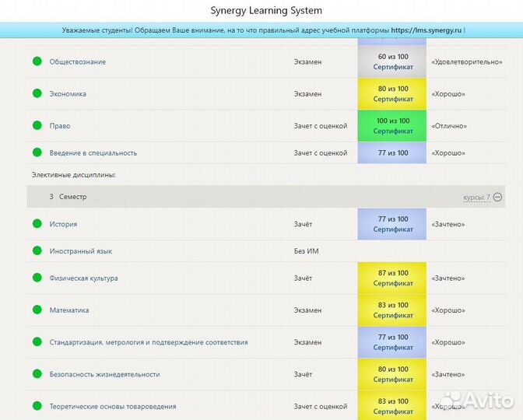Click the green status dot beside Физическая культура
Screen dimensions: 523x420
pyautogui.click(x=37, y=278)
